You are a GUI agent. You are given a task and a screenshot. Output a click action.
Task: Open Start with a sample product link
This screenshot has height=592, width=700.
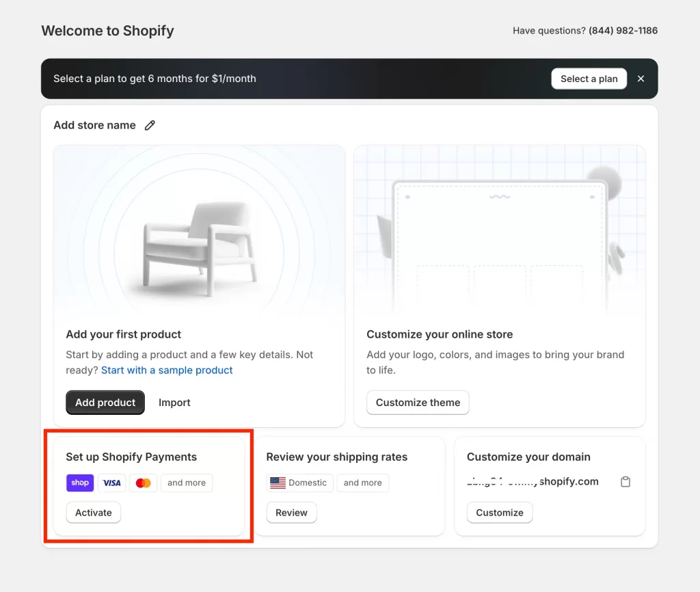coord(167,370)
